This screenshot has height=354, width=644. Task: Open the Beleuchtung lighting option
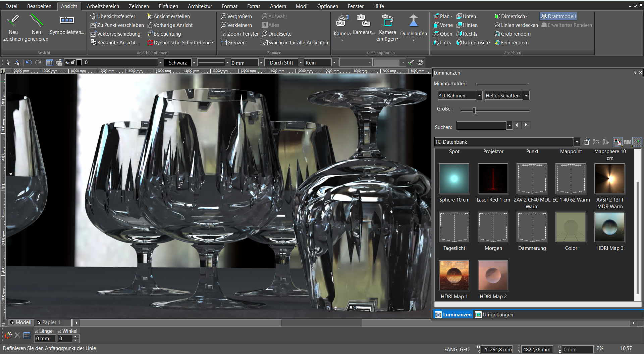pos(164,34)
